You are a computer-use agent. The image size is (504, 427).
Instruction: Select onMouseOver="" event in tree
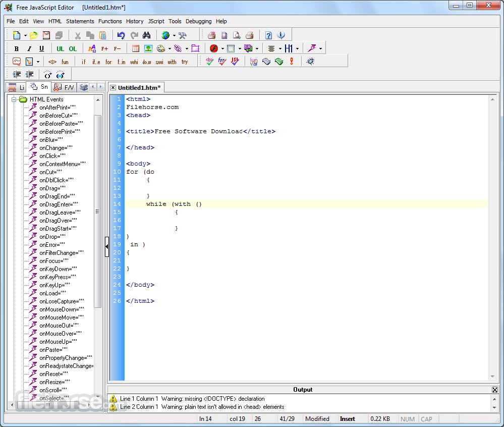[60, 334]
